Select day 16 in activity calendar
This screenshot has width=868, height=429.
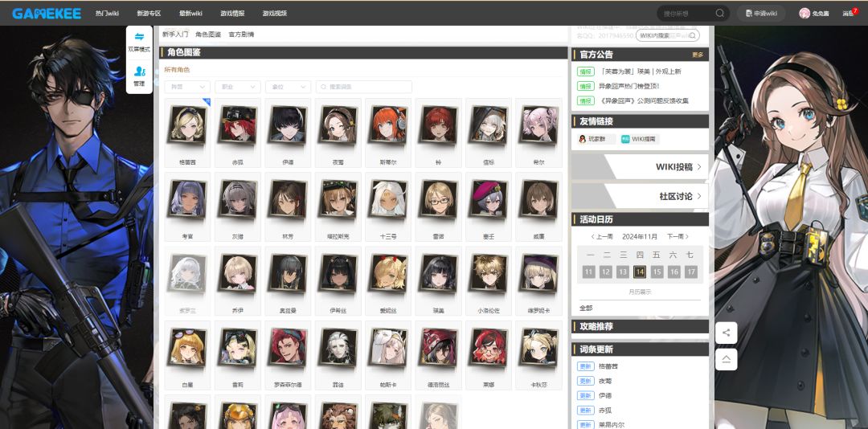click(x=674, y=272)
